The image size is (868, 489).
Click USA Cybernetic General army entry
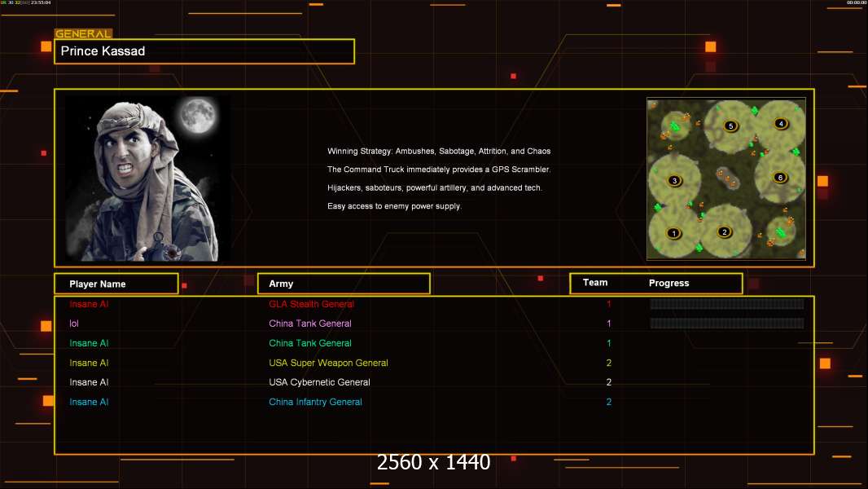click(319, 382)
